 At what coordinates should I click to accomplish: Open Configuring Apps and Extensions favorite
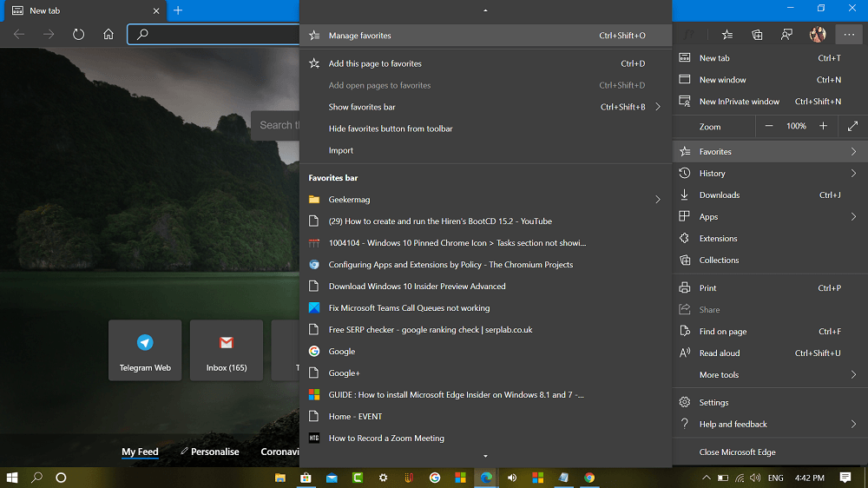(x=485, y=264)
